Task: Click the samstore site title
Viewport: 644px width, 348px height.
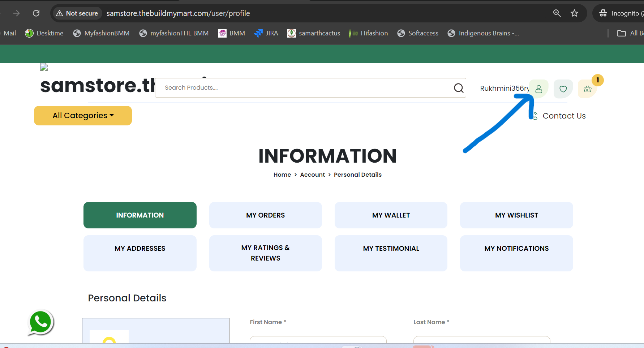Action: [98, 86]
